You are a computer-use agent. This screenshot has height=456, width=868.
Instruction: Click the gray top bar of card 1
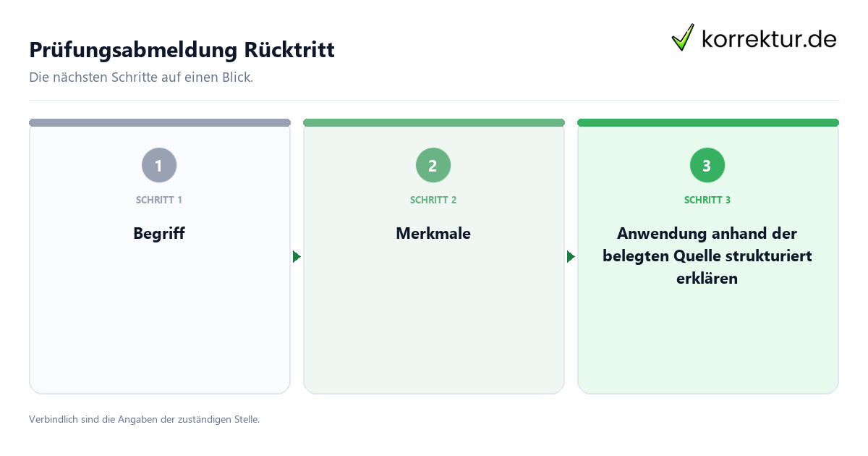pos(160,122)
